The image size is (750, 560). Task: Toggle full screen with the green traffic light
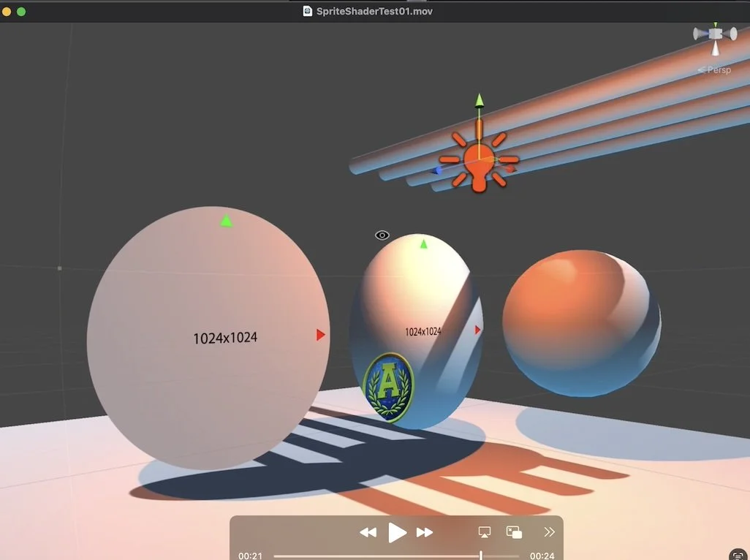click(21, 12)
